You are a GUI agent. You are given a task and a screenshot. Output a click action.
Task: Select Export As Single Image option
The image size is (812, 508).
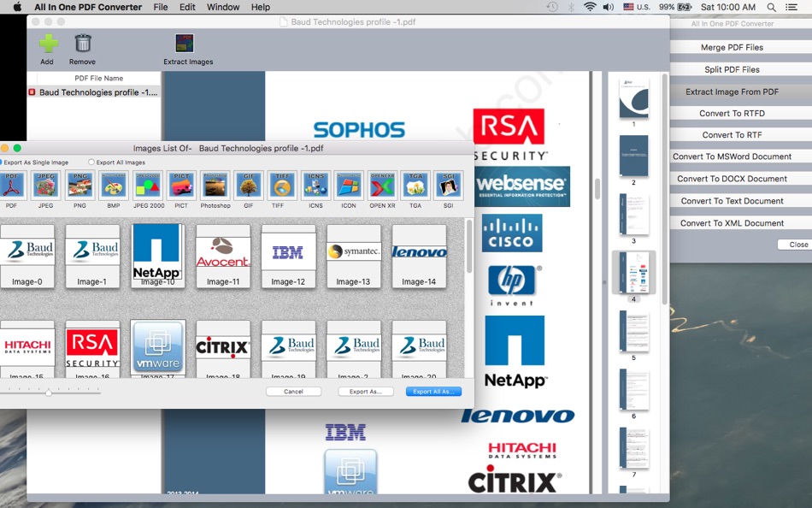(x=35, y=162)
